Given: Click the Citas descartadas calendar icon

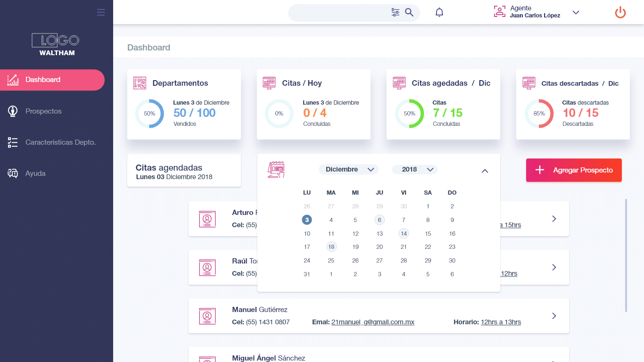Looking at the screenshot, I should 529,83.
